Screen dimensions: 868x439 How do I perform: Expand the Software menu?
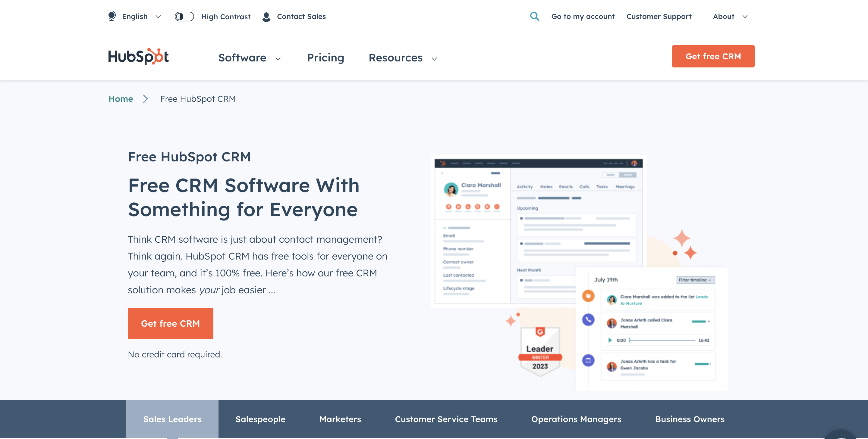(249, 58)
